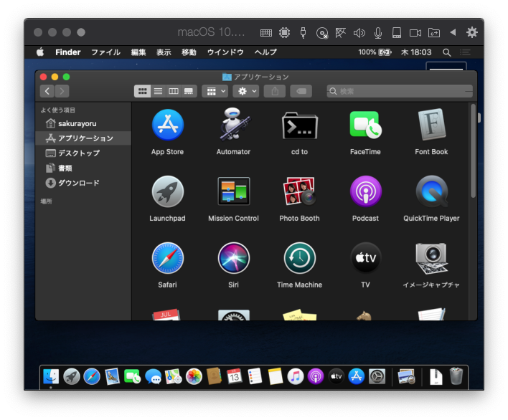Open System Preferences in the Dock

tap(377, 377)
